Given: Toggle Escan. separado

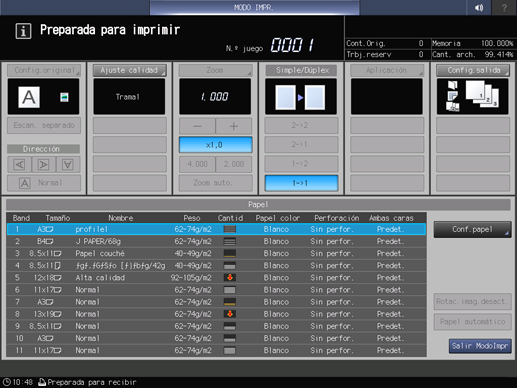Looking at the screenshot, I should pos(44,126).
